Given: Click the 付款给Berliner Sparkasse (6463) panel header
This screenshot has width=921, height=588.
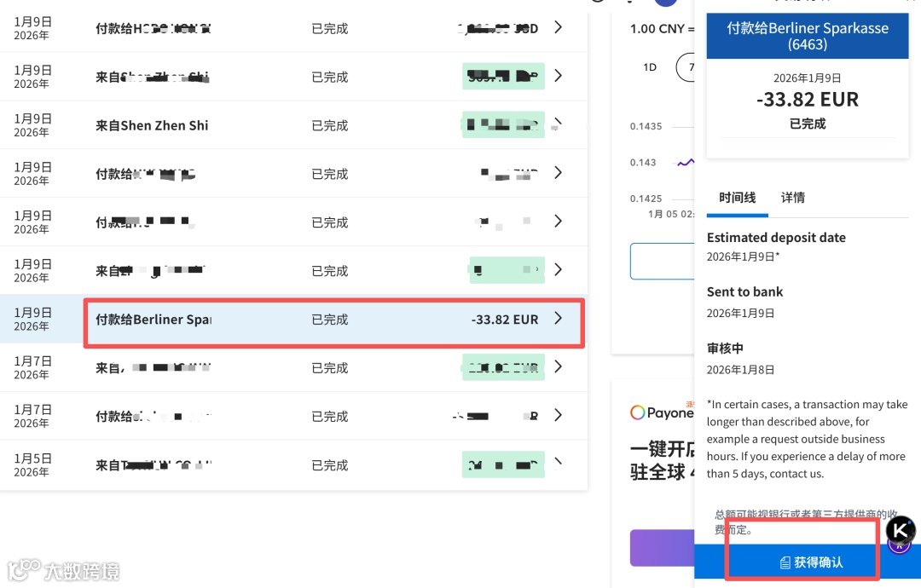Looking at the screenshot, I should click(807, 36).
